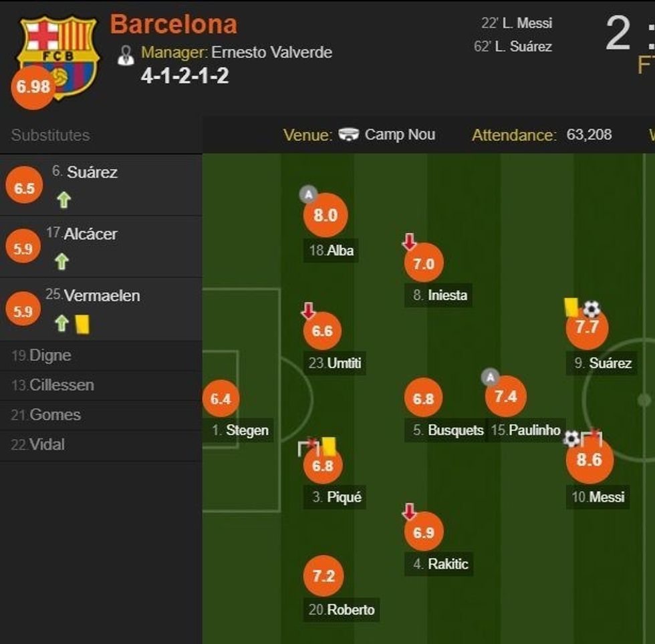Click the goal icon beside Messi's rating

(x=572, y=438)
